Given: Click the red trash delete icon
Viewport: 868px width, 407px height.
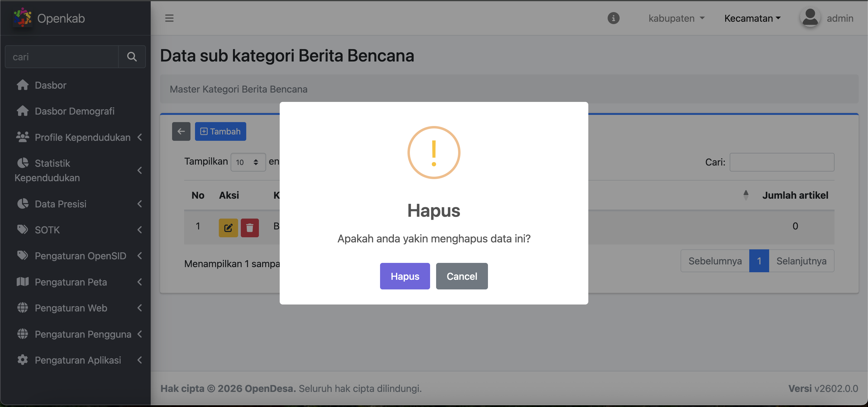Looking at the screenshot, I should click(x=250, y=228).
